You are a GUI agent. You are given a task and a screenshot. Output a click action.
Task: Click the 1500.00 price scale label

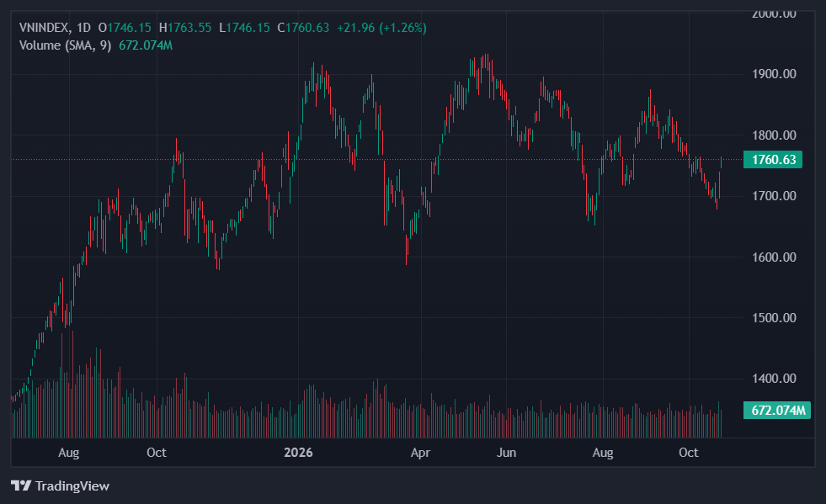coord(774,317)
